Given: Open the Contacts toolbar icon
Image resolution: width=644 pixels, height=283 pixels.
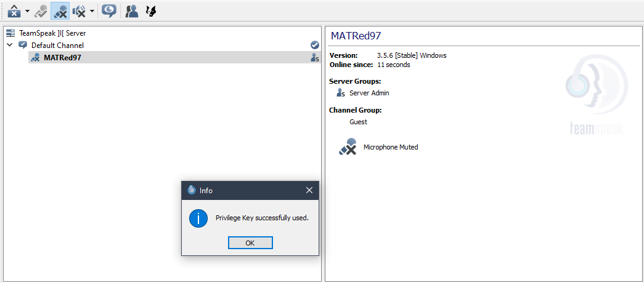Looking at the screenshot, I should (x=132, y=11).
